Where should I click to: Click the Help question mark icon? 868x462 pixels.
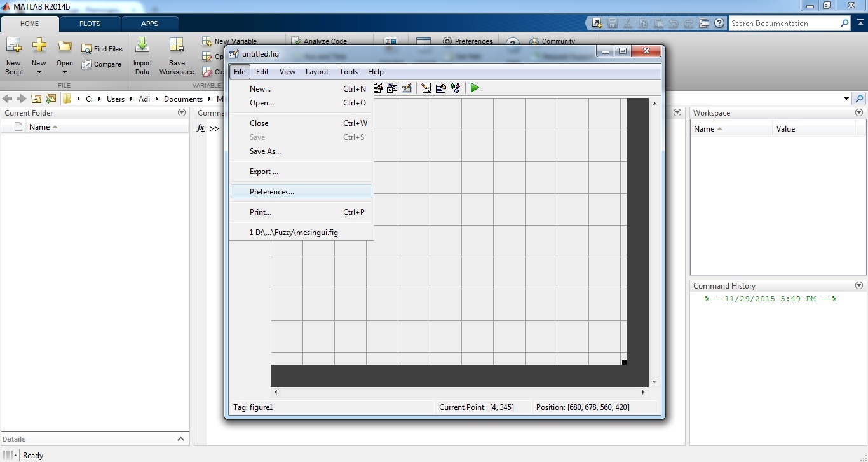pyautogui.click(x=719, y=24)
